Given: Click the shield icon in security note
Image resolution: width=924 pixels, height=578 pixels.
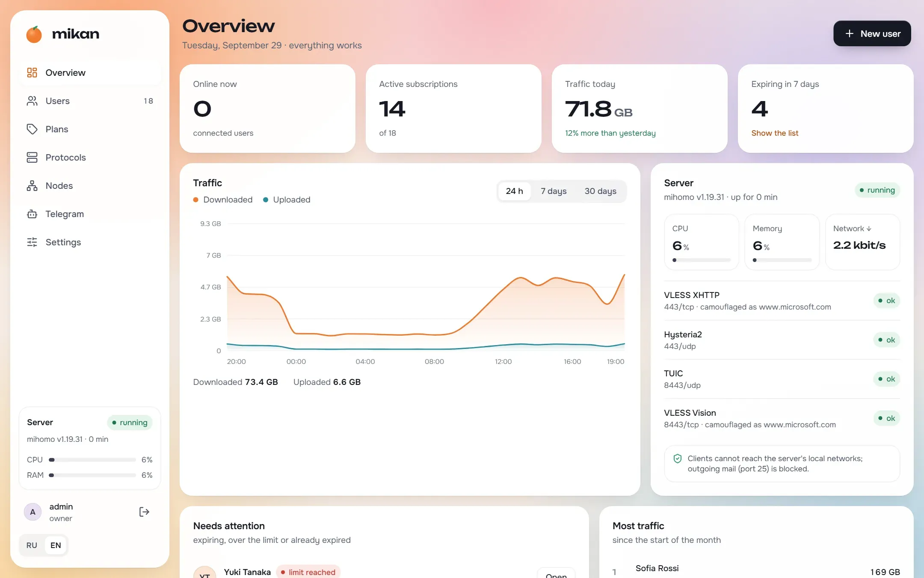Looking at the screenshot, I should [x=678, y=459].
